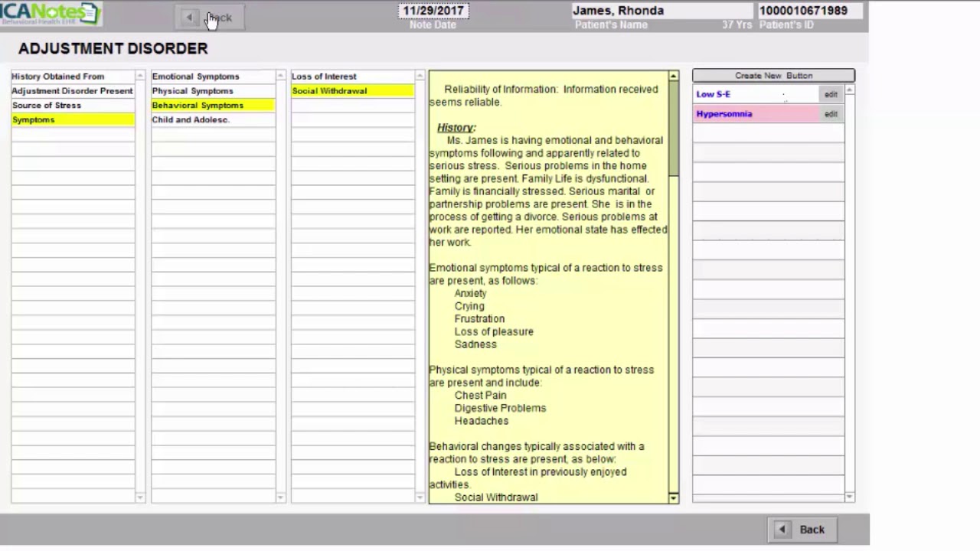This screenshot has height=551, width=980.
Task: Click patient name James, Rhonda
Action: pyautogui.click(x=662, y=11)
